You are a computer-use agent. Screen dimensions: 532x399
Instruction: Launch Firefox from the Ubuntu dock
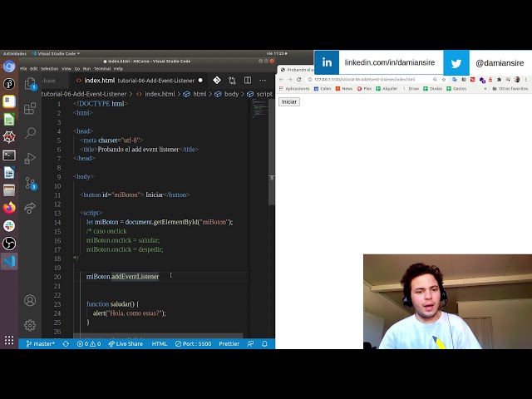(x=9, y=208)
